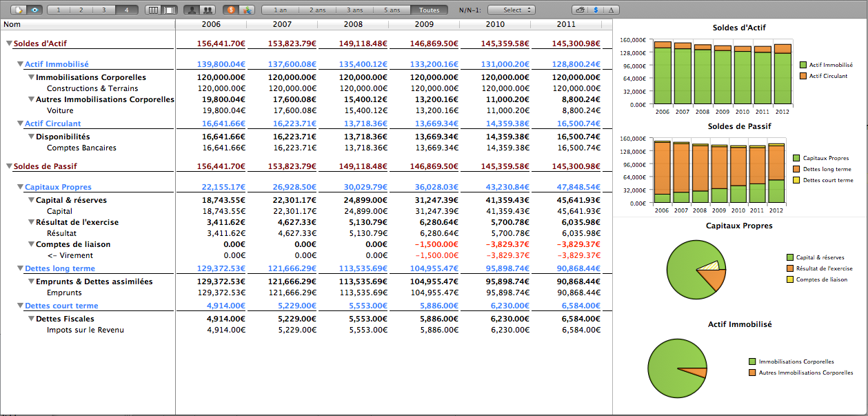
Task: Select the "1 an" period tab
Action: click(281, 10)
